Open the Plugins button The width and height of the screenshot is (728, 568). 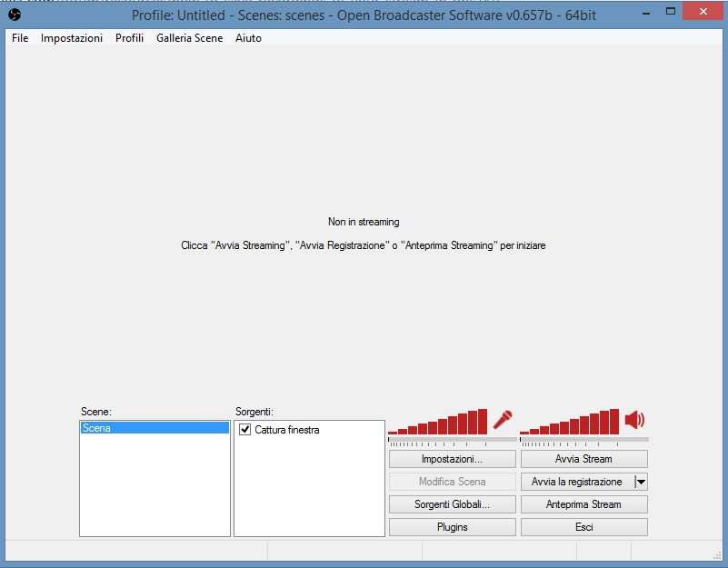click(x=452, y=527)
